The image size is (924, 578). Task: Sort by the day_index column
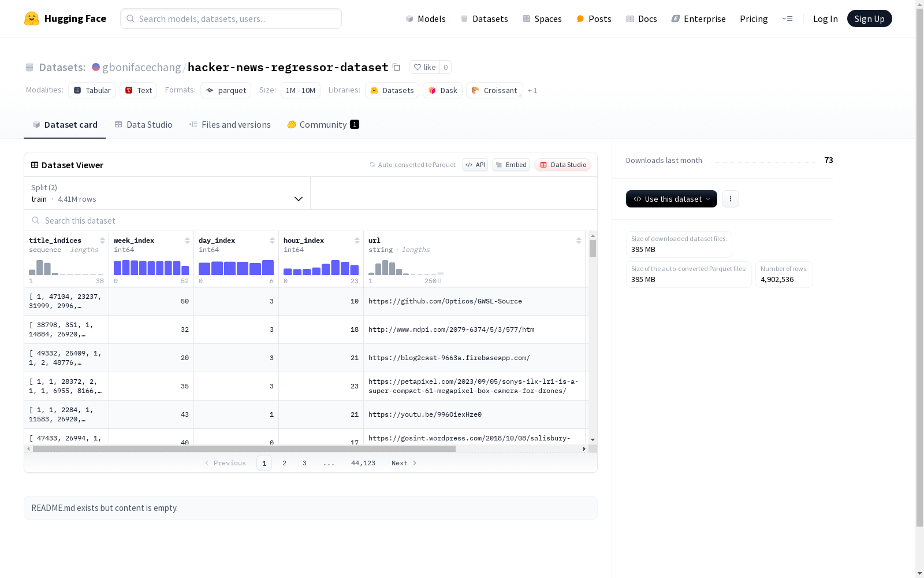click(x=272, y=240)
